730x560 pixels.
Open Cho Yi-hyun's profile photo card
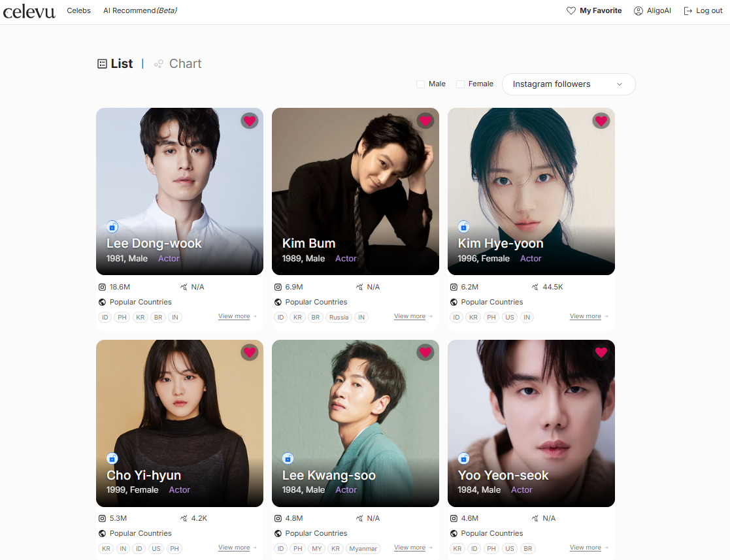pyautogui.click(x=180, y=423)
